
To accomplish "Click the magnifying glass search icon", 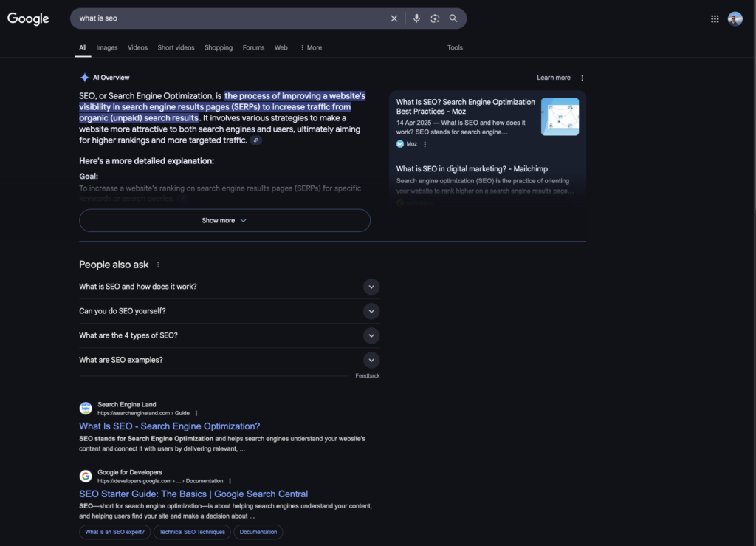I will point(453,18).
